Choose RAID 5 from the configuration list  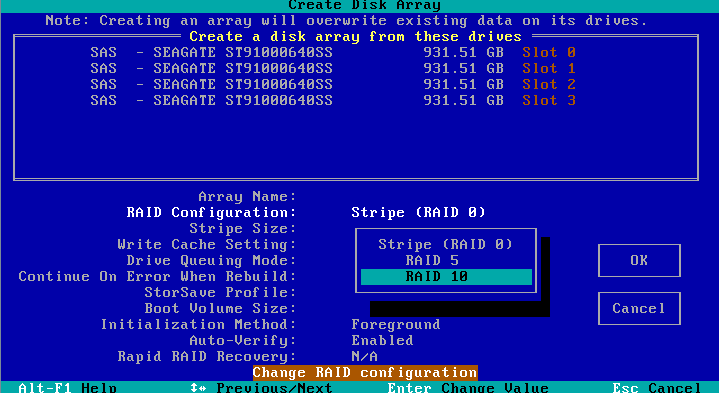pyautogui.click(x=432, y=260)
